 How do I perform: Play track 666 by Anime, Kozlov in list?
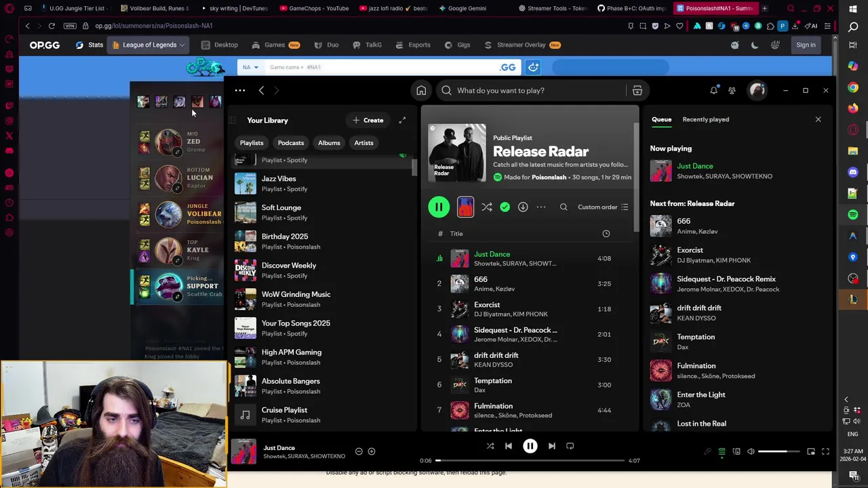point(529,283)
